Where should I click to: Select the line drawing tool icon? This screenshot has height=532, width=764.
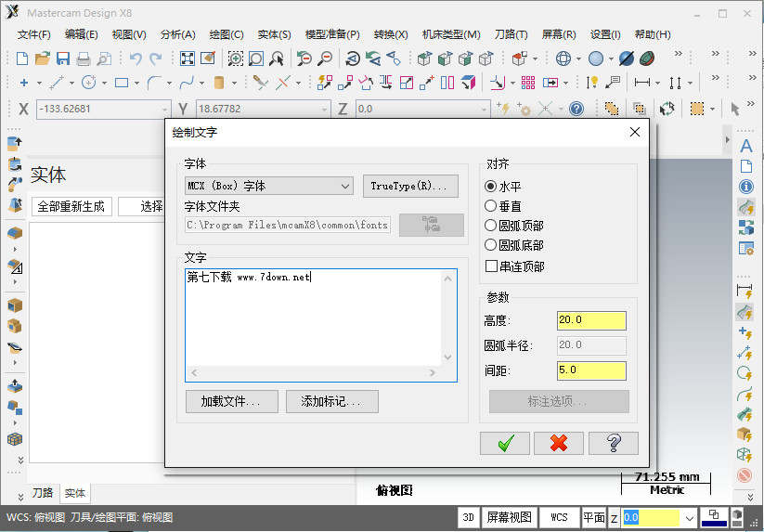coord(57,83)
